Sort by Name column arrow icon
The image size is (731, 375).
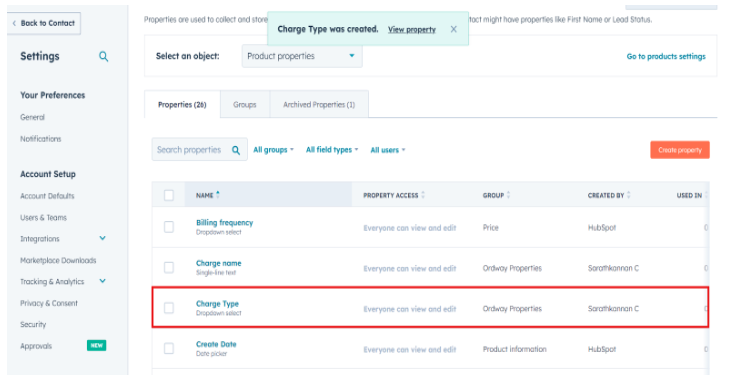(x=218, y=194)
